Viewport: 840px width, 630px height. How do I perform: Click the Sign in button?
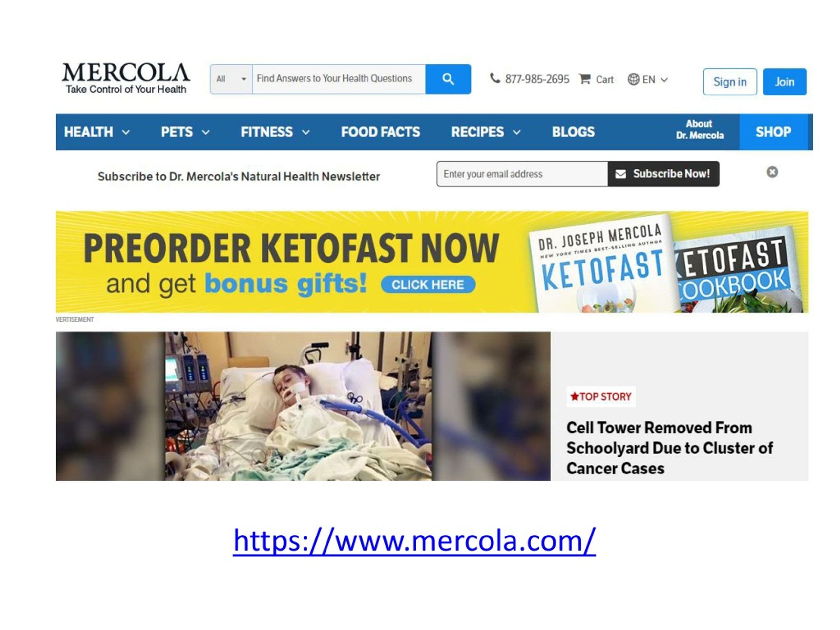730,82
